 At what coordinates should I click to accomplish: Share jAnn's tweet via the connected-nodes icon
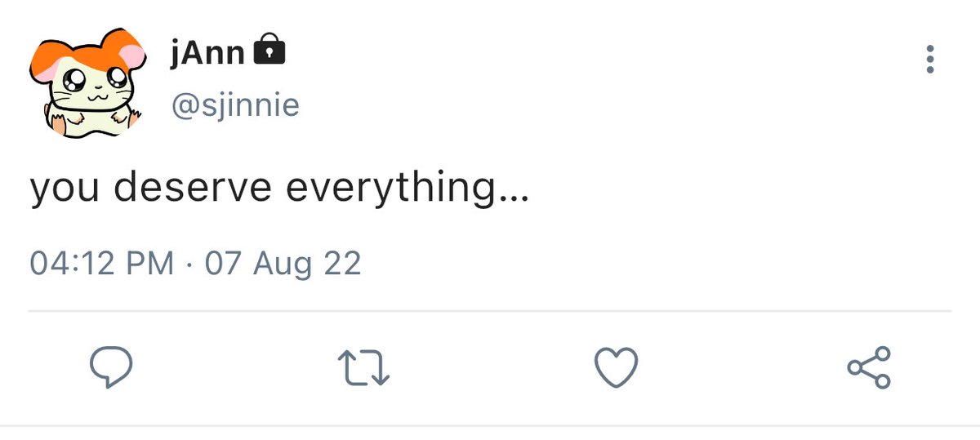coord(869,367)
